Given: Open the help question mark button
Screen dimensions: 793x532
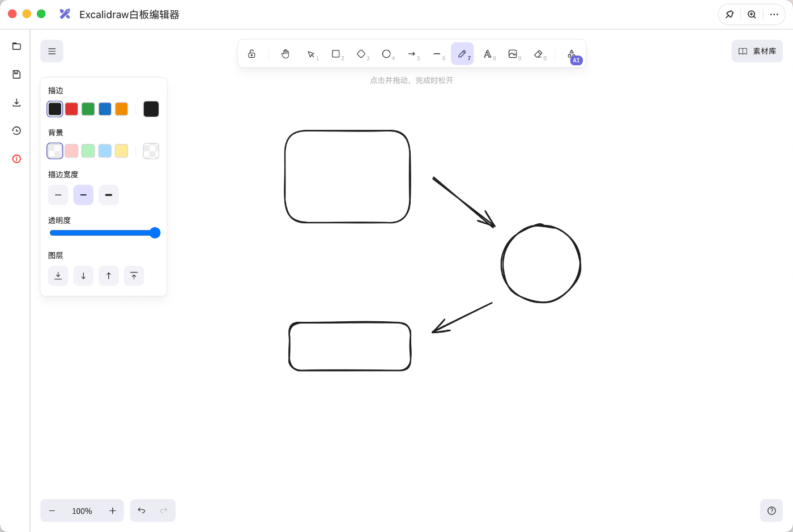Looking at the screenshot, I should [771, 510].
